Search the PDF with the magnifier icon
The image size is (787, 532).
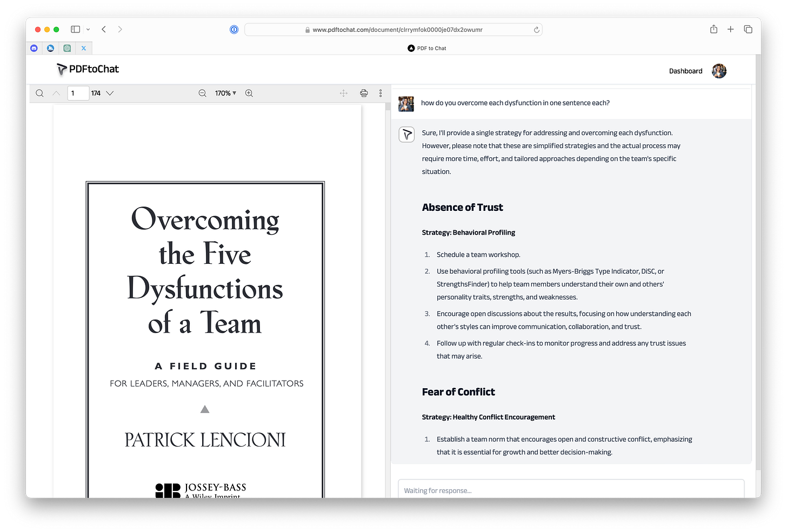[39, 93]
